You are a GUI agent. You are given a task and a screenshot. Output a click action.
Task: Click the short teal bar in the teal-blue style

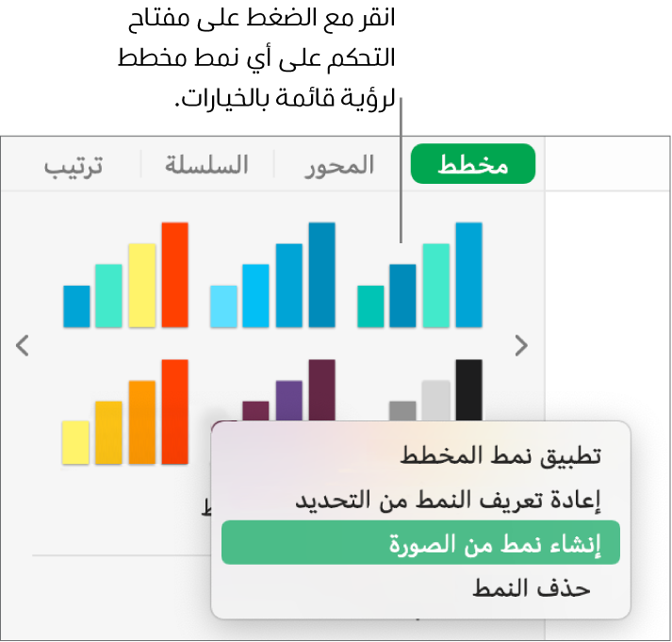371,306
